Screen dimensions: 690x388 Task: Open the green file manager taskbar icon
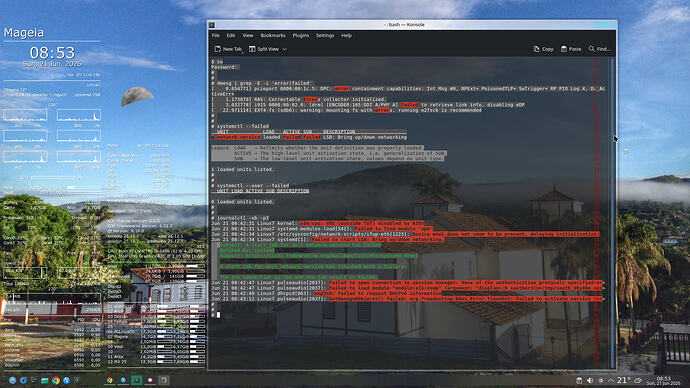click(44, 380)
